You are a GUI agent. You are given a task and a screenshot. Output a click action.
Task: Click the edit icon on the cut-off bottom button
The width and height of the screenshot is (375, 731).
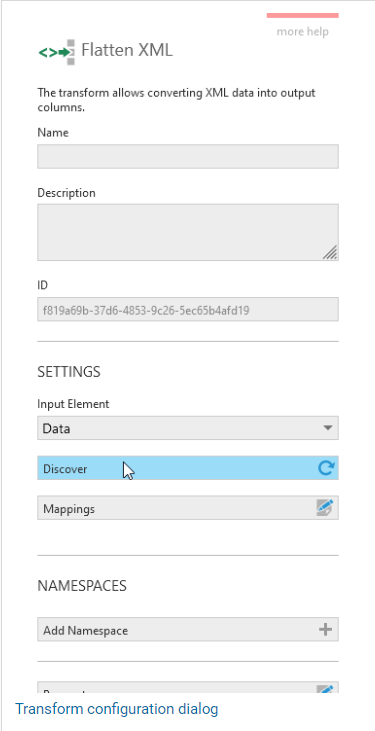325,689
